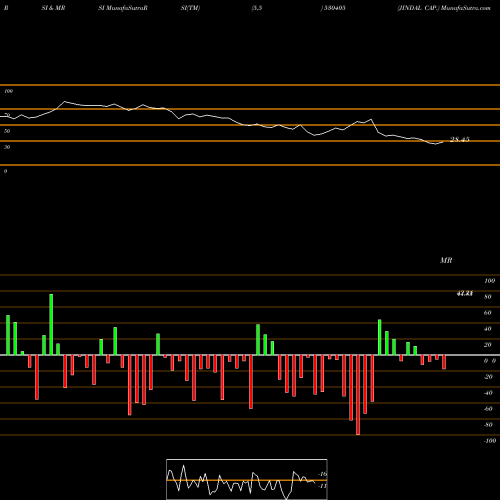Click the -20 label on MR axis
500x500 pixels.
488,377
